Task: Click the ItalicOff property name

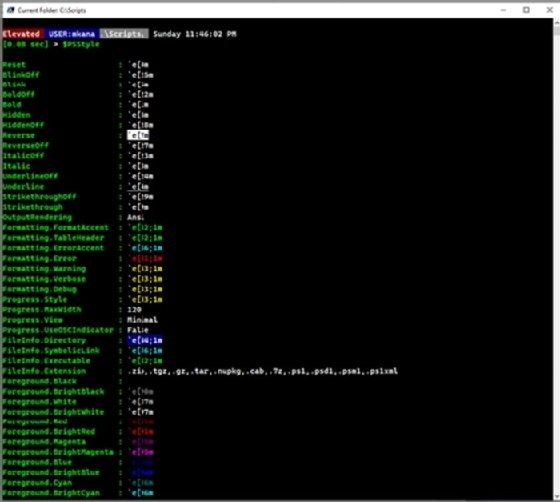Action: click(x=23, y=156)
